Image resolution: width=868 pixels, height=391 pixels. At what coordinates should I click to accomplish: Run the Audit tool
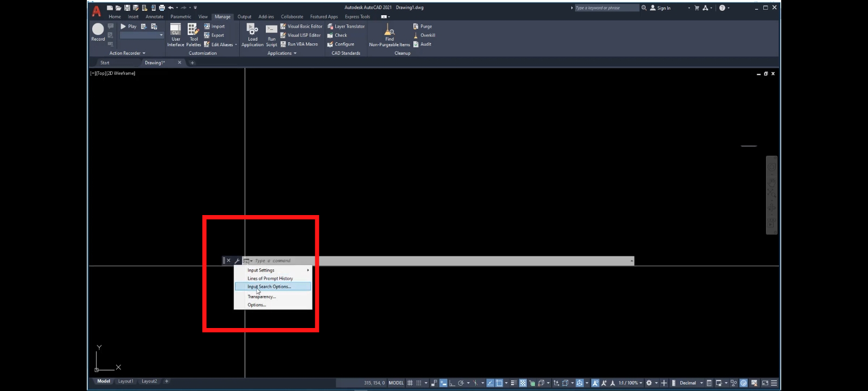point(422,44)
